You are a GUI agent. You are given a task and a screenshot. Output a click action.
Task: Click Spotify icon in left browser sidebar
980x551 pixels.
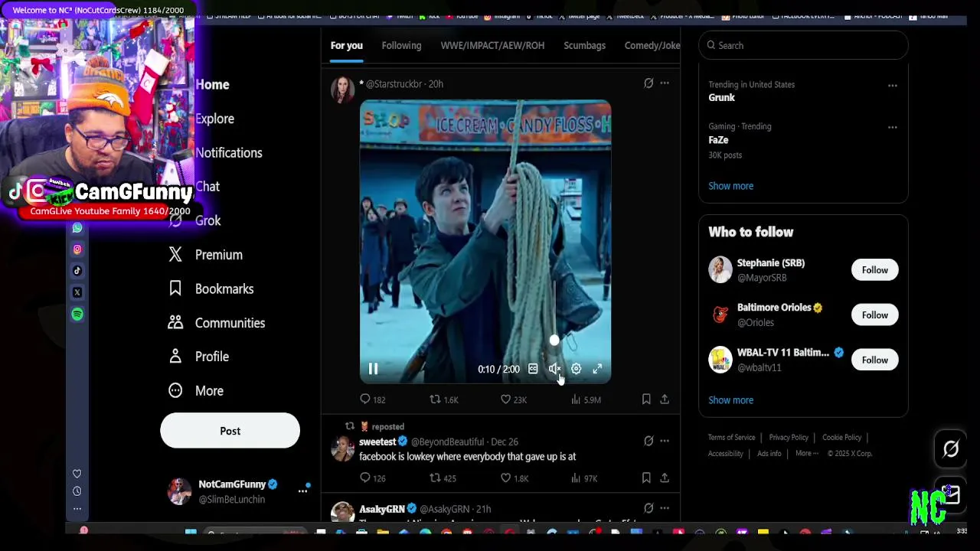tap(77, 314)
